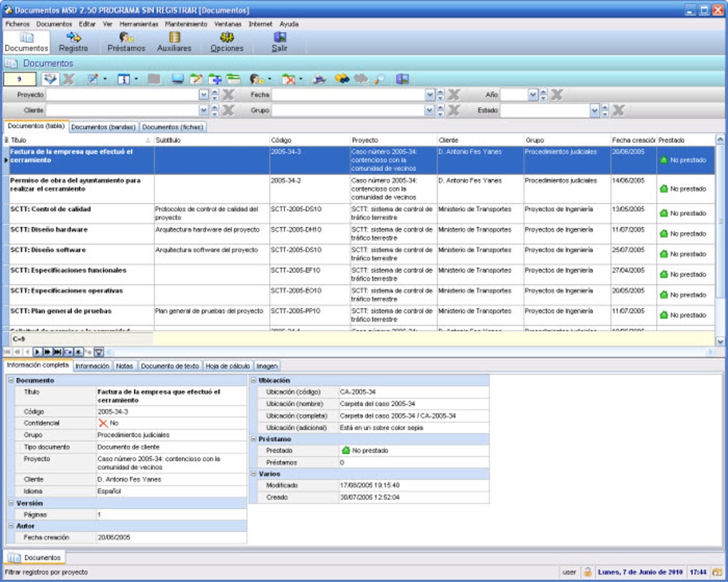Toggle the funnel filter in the record navigator
This screenshot has height=582, width=728.
[98, 351]
